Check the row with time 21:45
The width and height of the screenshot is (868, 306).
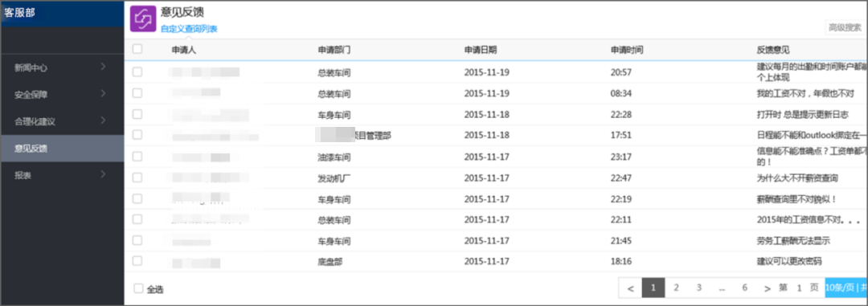click(137, 240)
